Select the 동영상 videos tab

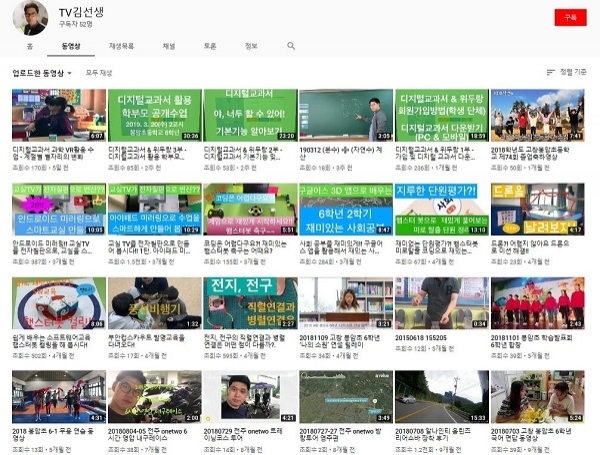click(71, 46)
